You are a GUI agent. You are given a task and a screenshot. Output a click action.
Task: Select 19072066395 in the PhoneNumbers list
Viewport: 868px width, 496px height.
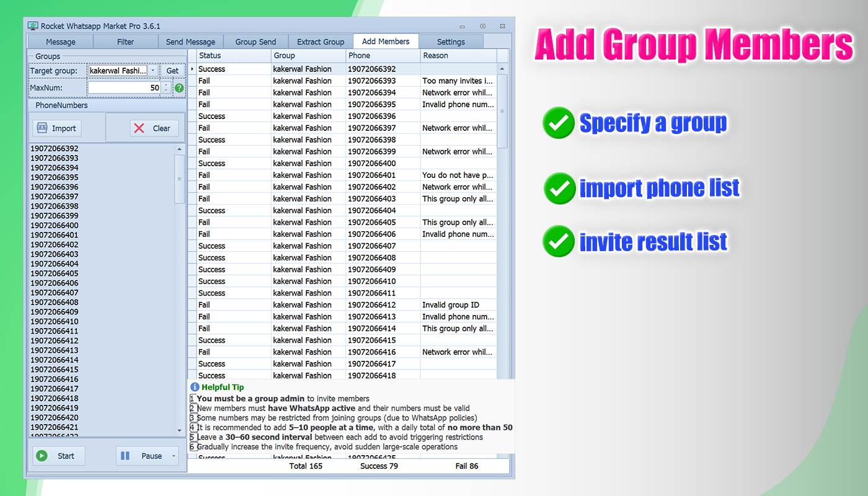click(x=55, y=177)
